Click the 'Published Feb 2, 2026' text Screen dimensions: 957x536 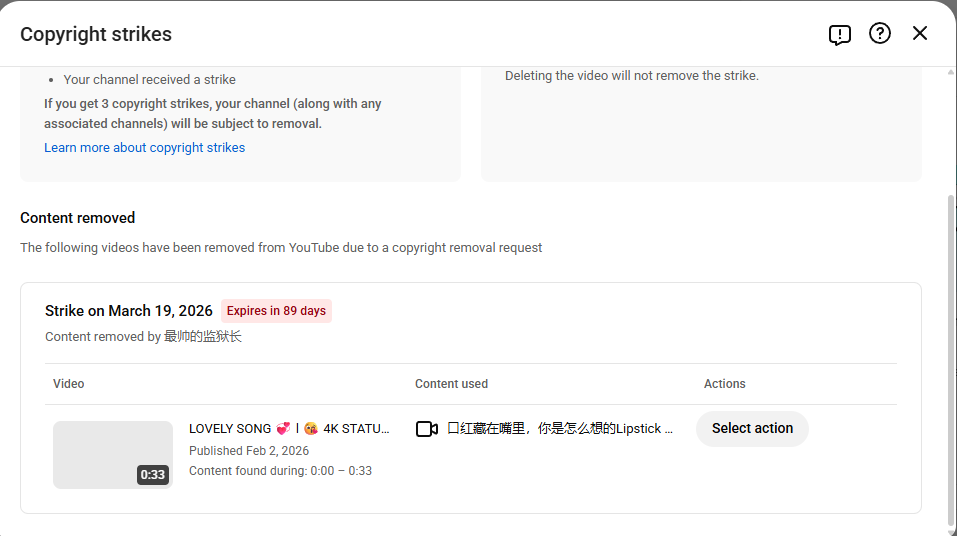[x=249, y=451]
